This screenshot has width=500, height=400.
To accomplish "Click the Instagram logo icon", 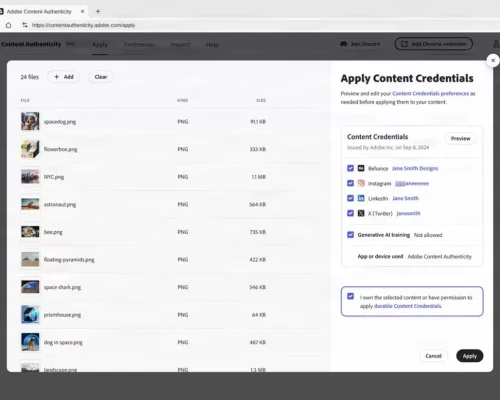I will (x=361, y=183).
